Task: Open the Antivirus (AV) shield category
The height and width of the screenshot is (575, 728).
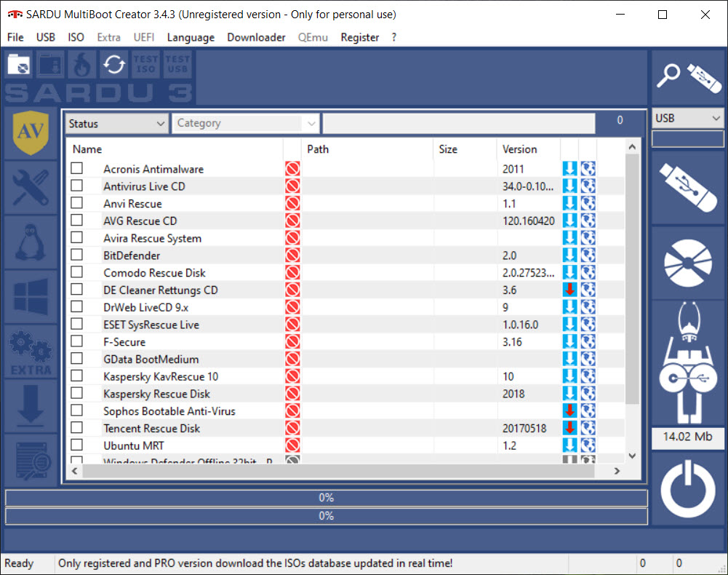Action: [31, 132]
